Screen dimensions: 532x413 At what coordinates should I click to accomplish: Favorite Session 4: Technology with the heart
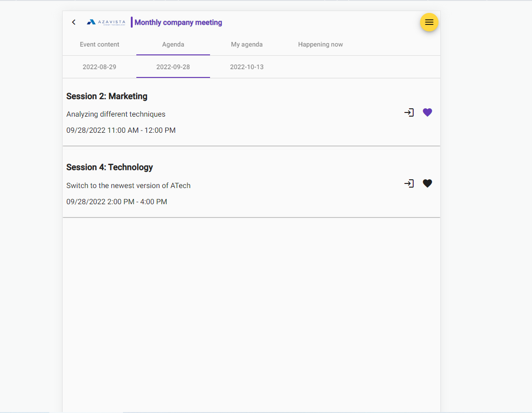pyautogui.click(x=427, y=183)
